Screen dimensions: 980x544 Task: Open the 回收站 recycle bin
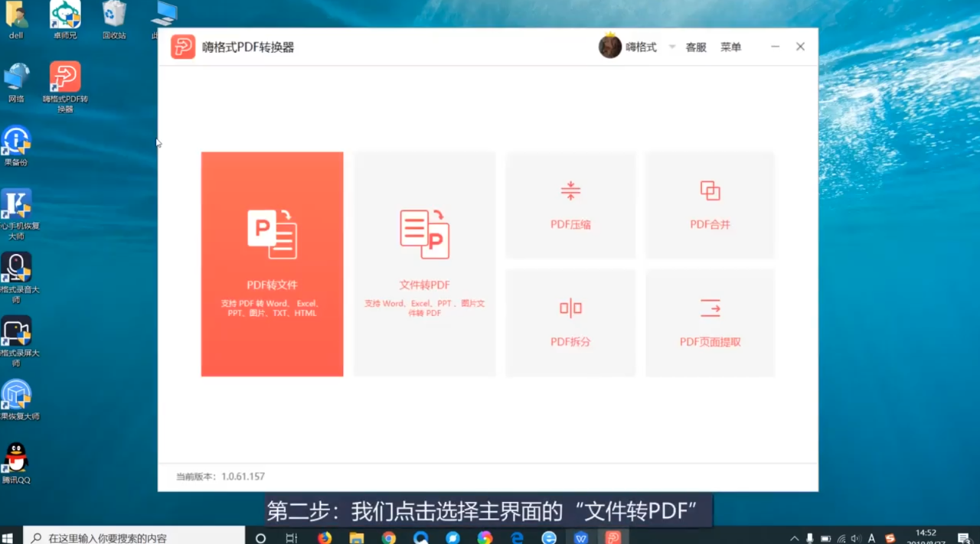tap(113, 17)
